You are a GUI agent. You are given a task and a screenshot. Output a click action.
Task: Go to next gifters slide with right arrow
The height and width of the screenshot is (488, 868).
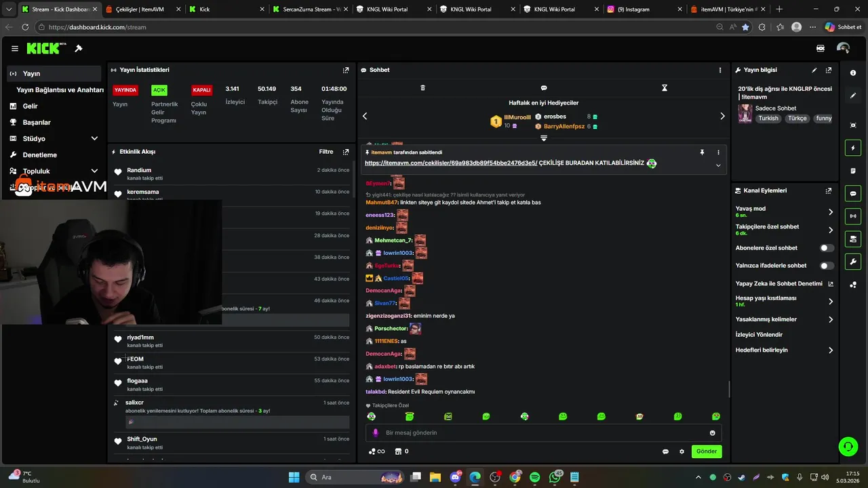(x=722, y=116)
